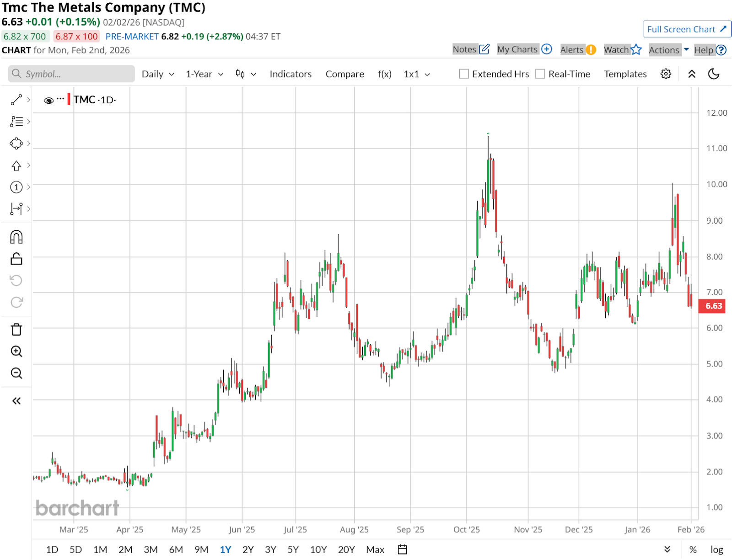This screenshot has width=732, height=560.
Task: Select the 1D range
Action: pos(52,549)
